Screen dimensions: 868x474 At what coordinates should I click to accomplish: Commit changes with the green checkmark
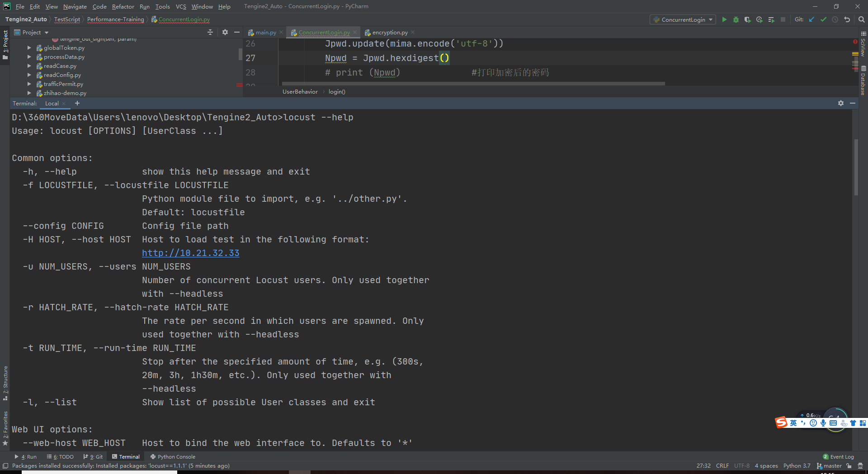click(x=823, y=19)
